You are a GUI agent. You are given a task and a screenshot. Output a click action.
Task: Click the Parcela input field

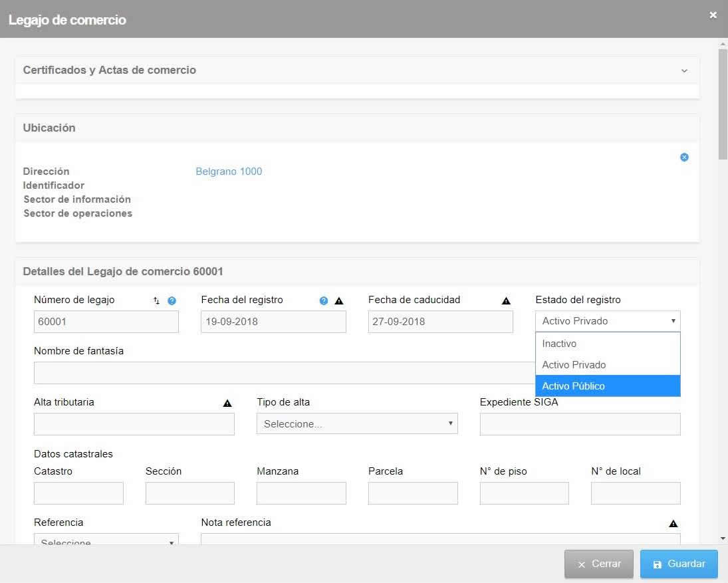click(x=413, y=493)
